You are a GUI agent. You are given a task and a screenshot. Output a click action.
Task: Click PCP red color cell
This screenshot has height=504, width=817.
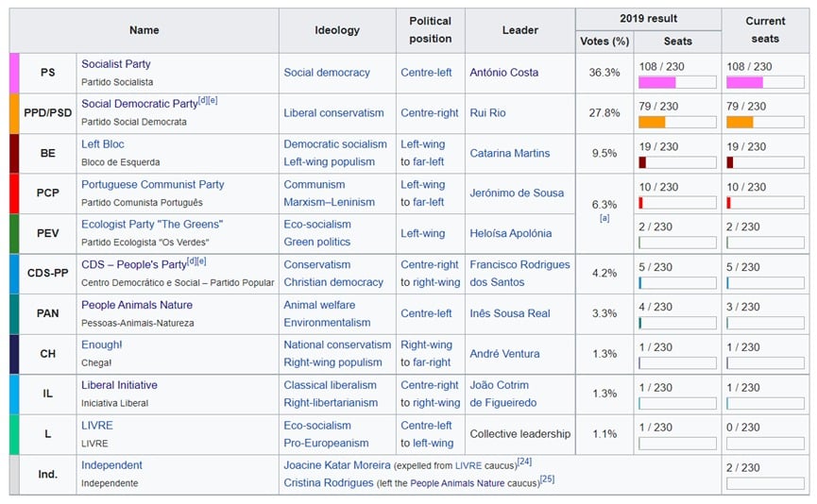tap(14, 193)
